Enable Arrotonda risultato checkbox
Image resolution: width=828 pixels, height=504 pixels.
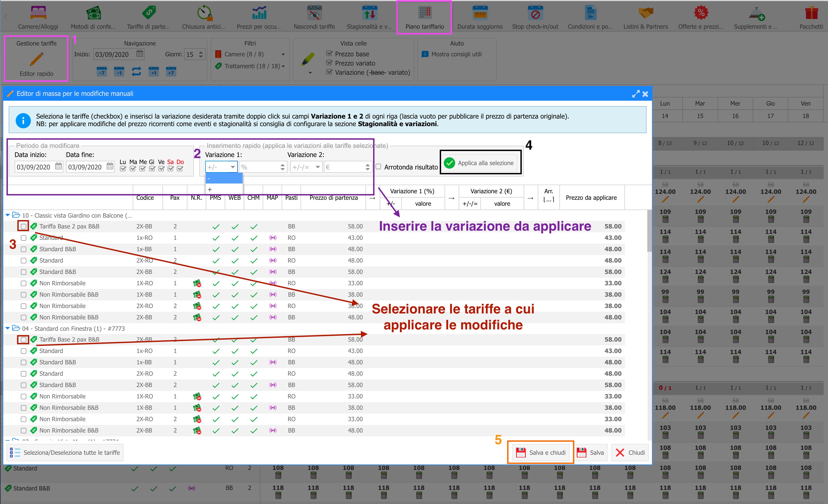(378, 167)
